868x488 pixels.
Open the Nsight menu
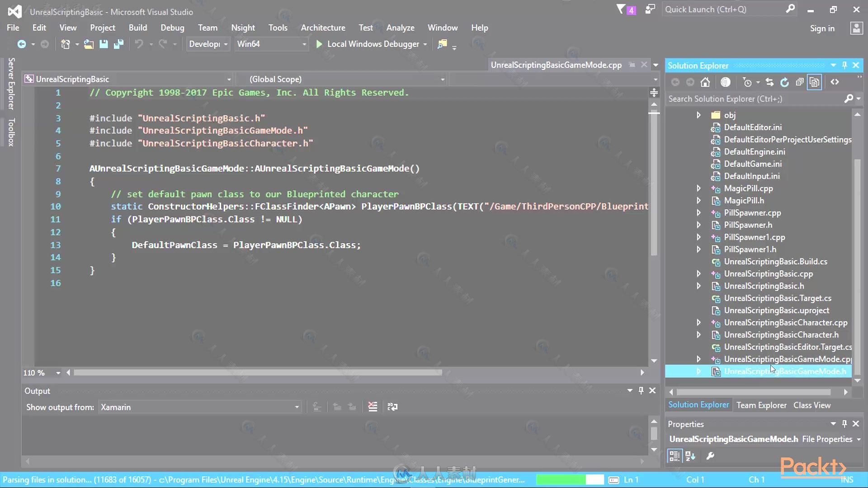243,28
